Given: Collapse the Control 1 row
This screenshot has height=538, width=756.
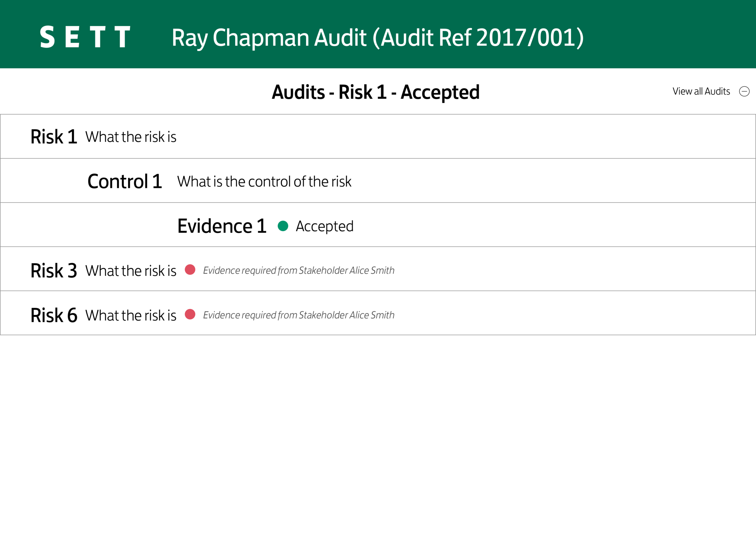Looking at the screenshot, I should 378,181.
